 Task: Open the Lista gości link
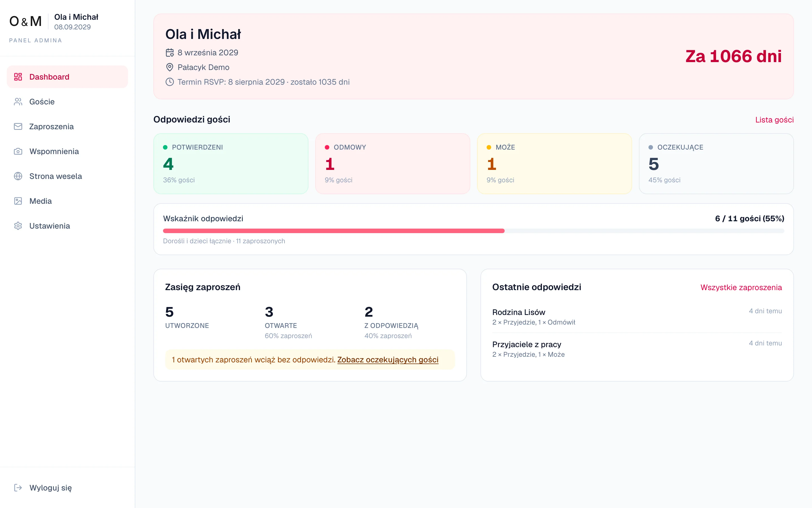point(774,120)
